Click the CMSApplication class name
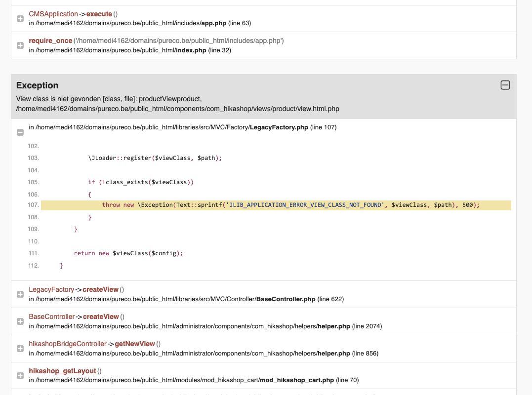 point(53,14)
